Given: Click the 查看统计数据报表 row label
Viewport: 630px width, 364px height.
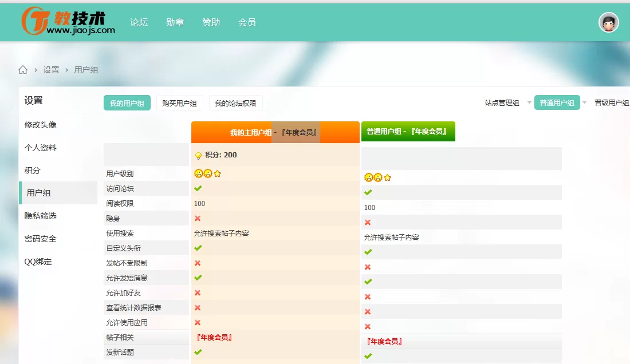Looking at the screenshot, I should click(x=134, y=308).
